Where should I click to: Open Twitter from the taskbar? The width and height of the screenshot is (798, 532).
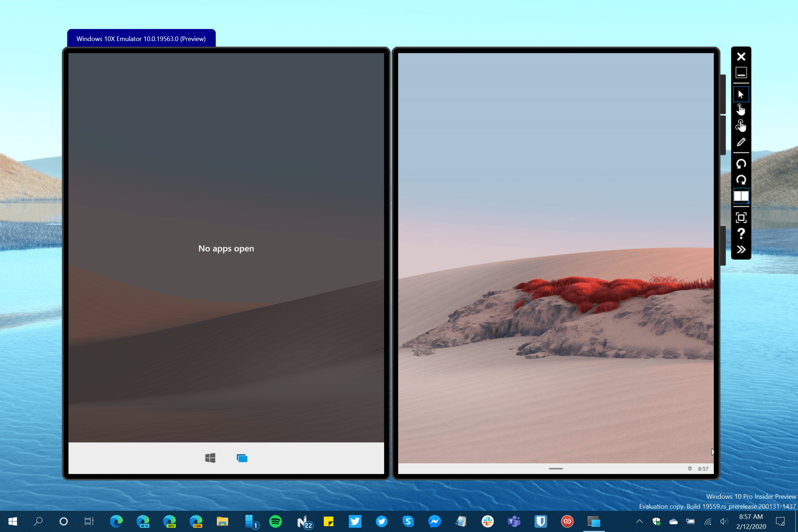click(x=355, y=521)
